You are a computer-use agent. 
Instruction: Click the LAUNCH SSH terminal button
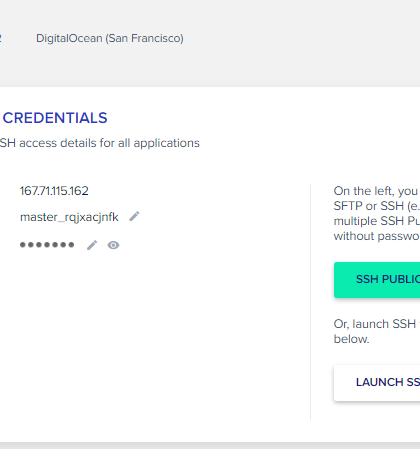coord(377,383)
